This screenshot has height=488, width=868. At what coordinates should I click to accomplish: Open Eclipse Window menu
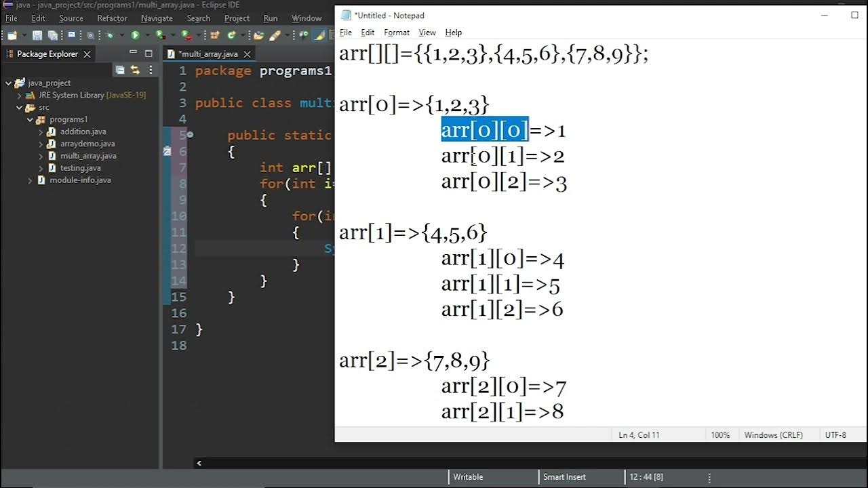[x=307, y=18]
